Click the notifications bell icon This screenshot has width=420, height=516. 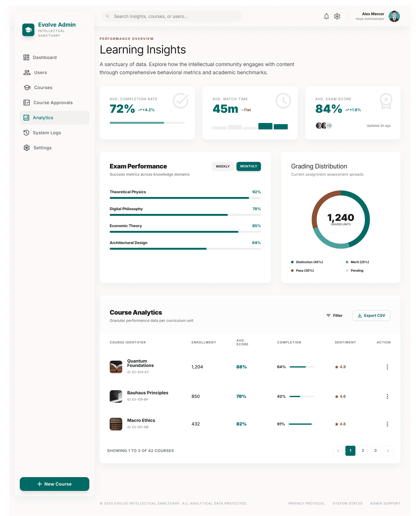point(326,16)
